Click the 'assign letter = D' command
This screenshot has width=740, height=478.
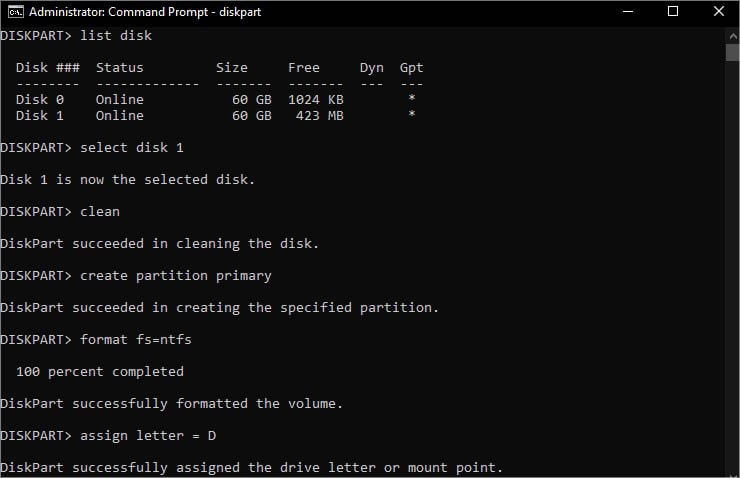[x=148, y=436]
